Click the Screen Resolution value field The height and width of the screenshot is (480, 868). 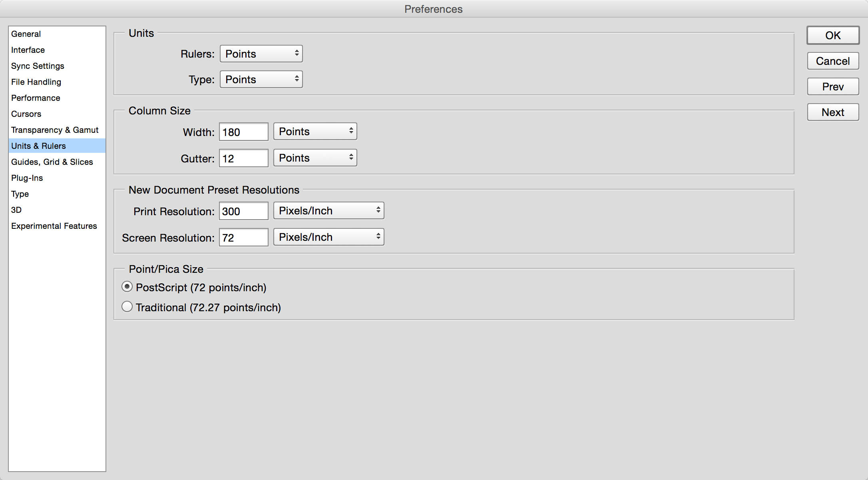tap(244, 237)
